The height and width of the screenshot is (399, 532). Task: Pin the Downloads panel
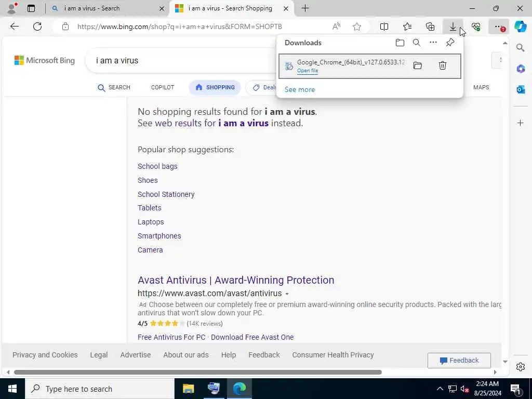point(450,43)
